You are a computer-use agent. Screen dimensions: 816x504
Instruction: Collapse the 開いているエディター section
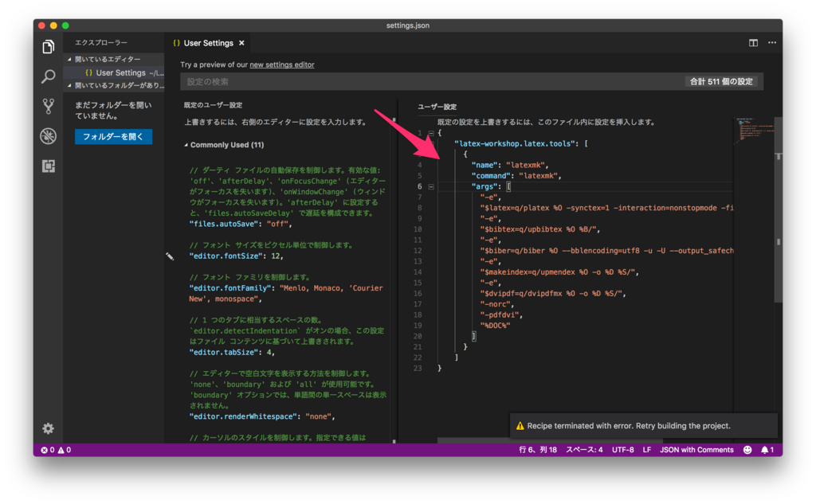(x=69, y=59)
